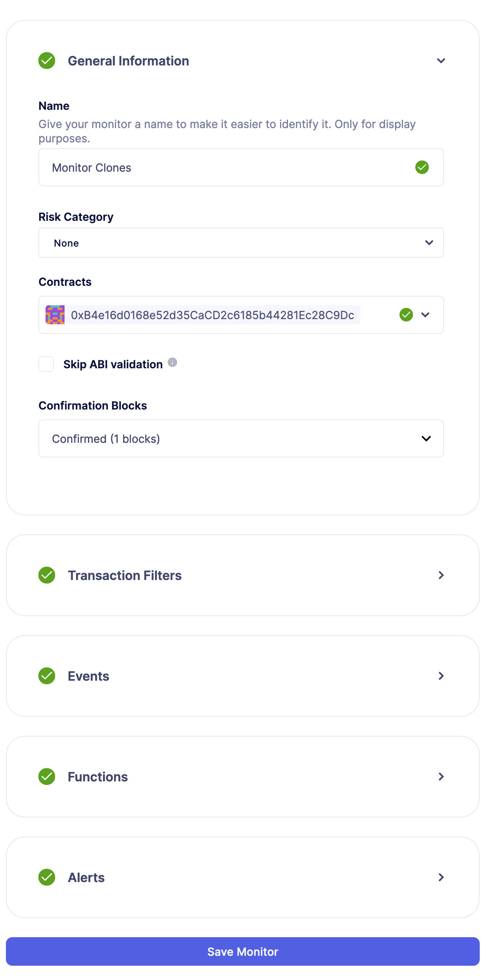Click the contract address identicon avatar
This screenshot has height=980, width=492.
click(55, 315)
